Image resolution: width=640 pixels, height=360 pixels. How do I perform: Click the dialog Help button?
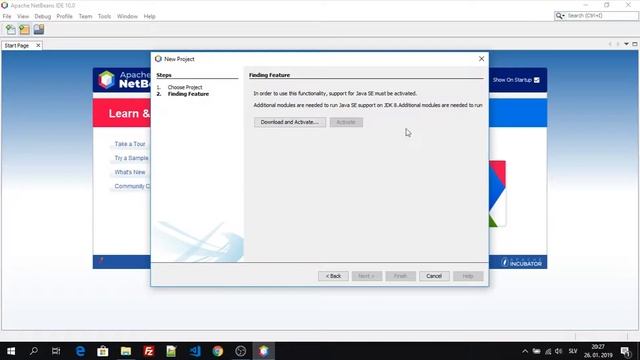[x=468, y=276]
